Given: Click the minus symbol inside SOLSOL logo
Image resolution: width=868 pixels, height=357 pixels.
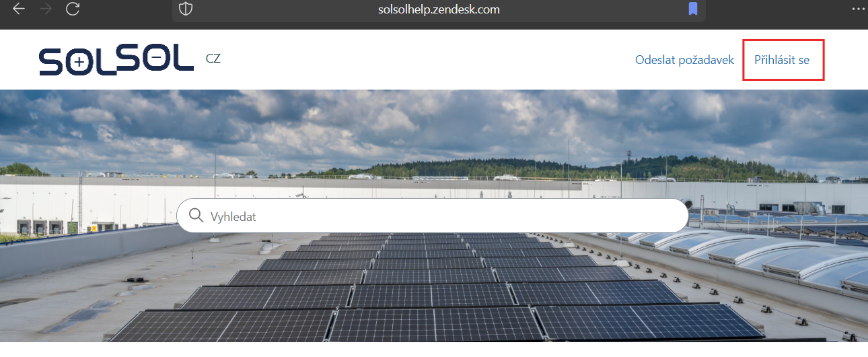Looking at the screenshot, I should [156, 59].
